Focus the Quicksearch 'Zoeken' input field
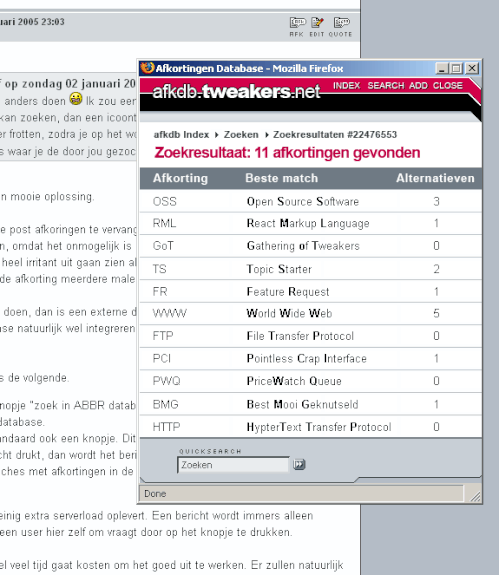 [233, 465]
